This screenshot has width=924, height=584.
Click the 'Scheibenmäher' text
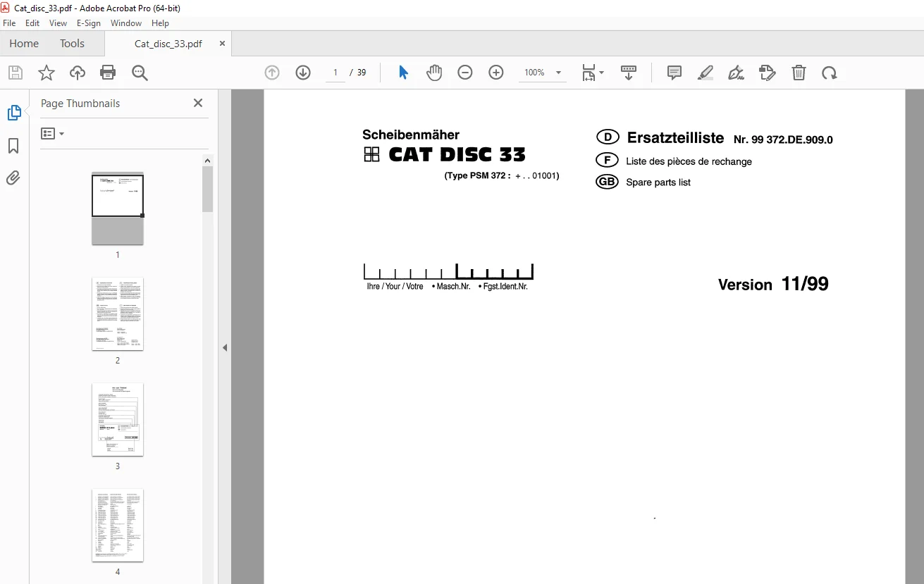411,135
